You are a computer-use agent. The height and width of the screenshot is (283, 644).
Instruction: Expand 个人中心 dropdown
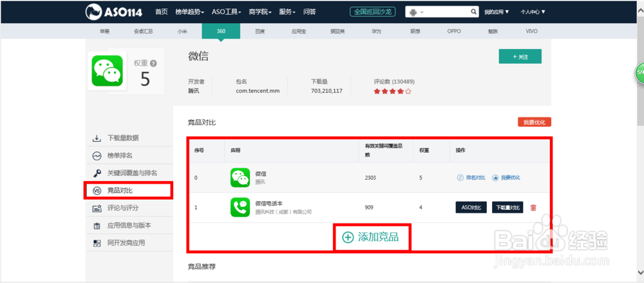533,12
